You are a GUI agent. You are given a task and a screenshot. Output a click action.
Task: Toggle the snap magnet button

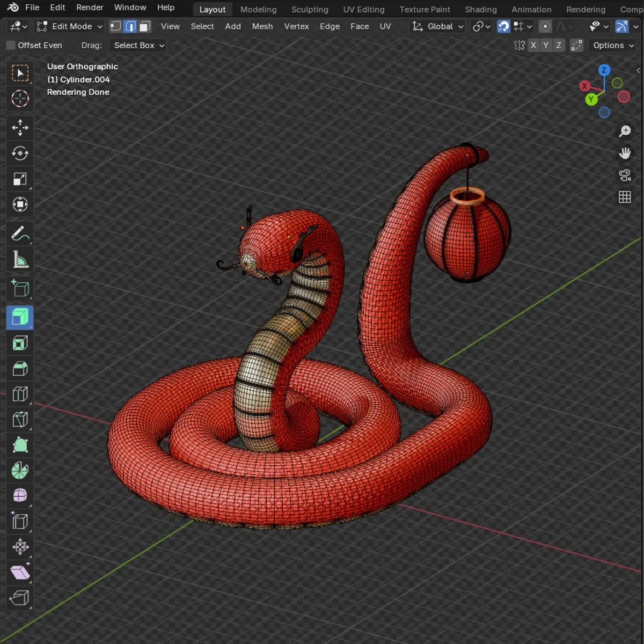(503, 26)
